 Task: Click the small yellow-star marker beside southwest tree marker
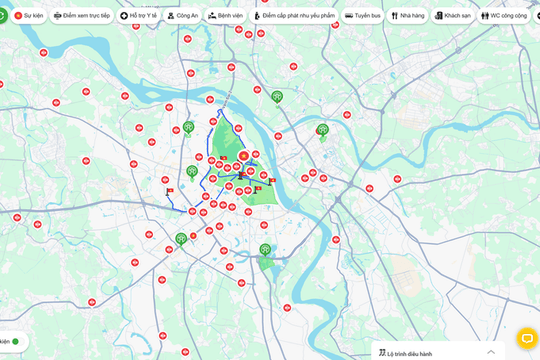coord(193,236)
